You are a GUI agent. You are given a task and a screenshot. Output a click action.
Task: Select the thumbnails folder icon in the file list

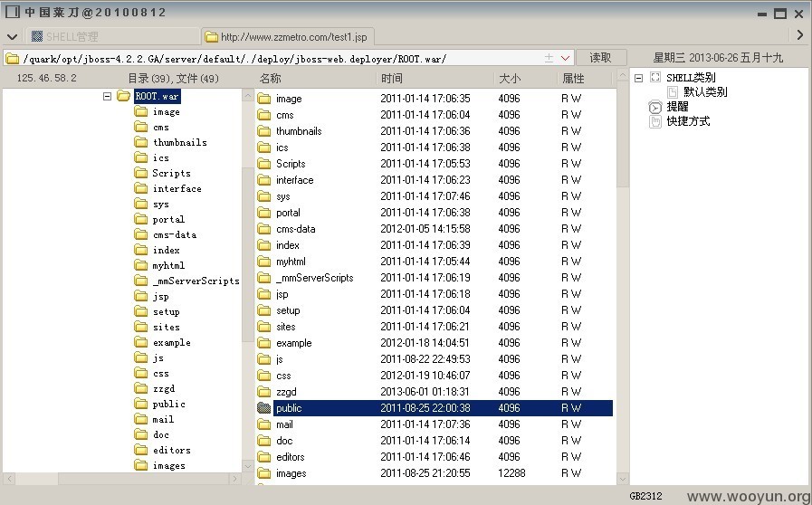264,131
